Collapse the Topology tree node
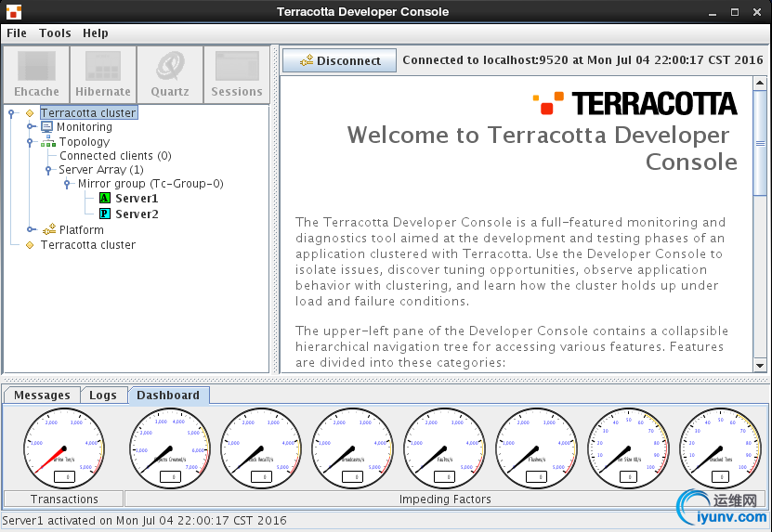The image size is (772, 532). point(30,142)
